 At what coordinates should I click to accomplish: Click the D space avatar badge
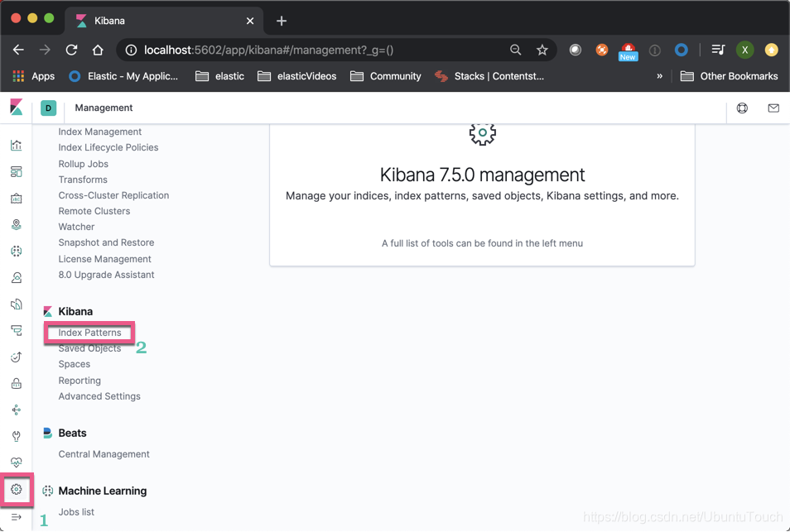pos(48,108)
